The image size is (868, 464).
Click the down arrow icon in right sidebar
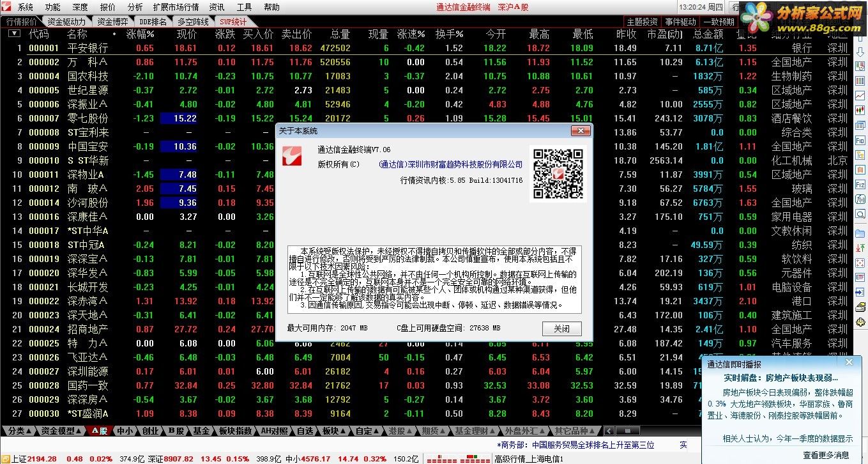point(860,52)
